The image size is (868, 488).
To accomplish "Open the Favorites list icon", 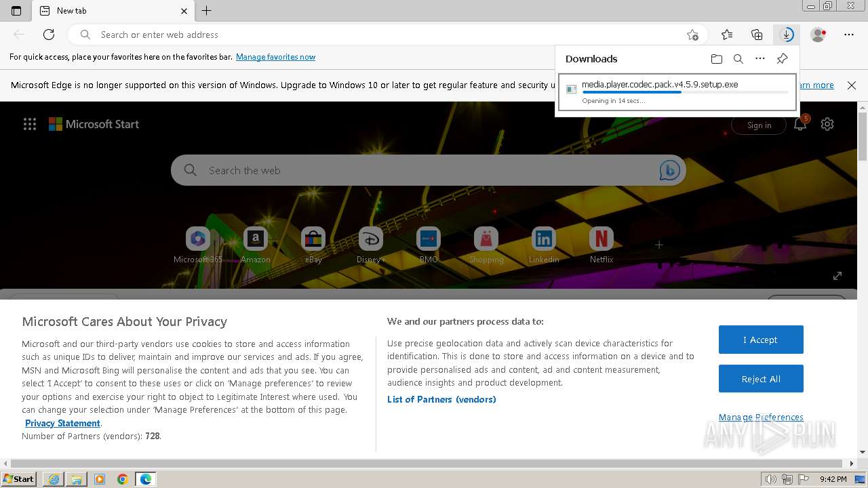I will pos(727,35).
